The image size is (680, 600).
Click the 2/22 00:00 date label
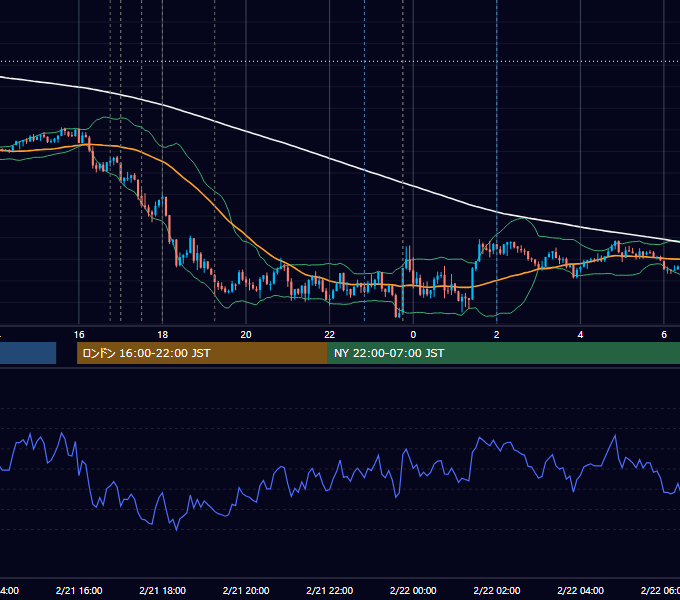413,590
